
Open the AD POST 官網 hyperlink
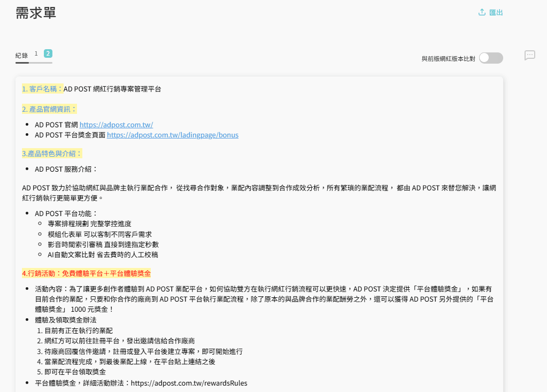pyautogui.click(x=116, y=125)
